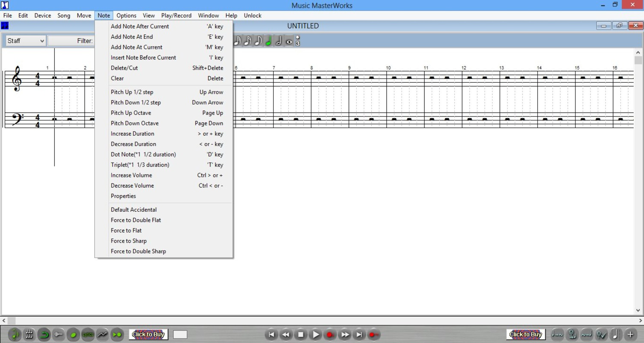Screen dimensions: 644x343
Task: Click the dot/triplet '3' toolbar icon
Action: [x=298, y=41]
